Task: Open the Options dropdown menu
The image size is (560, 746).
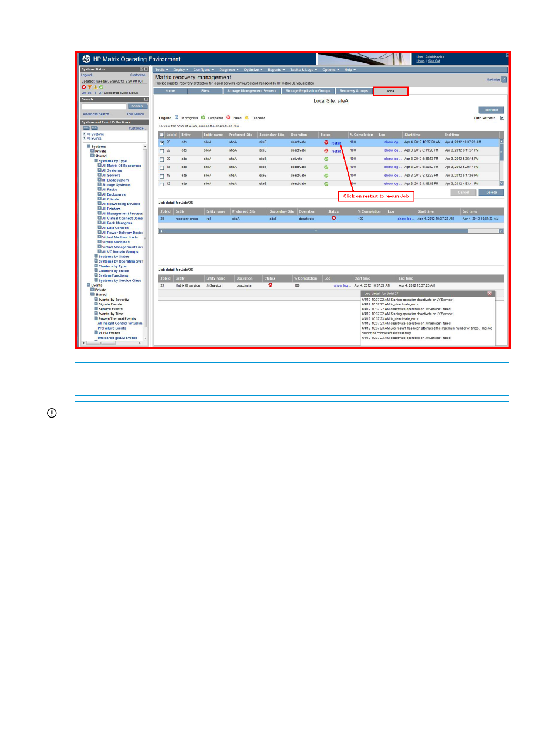Action: click(x=330, y=70)
